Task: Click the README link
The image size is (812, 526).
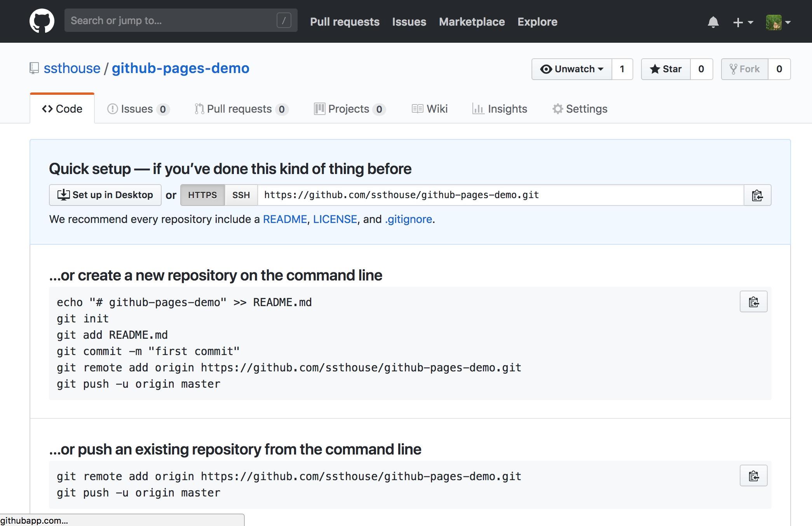Action: [x=284, y=219]
